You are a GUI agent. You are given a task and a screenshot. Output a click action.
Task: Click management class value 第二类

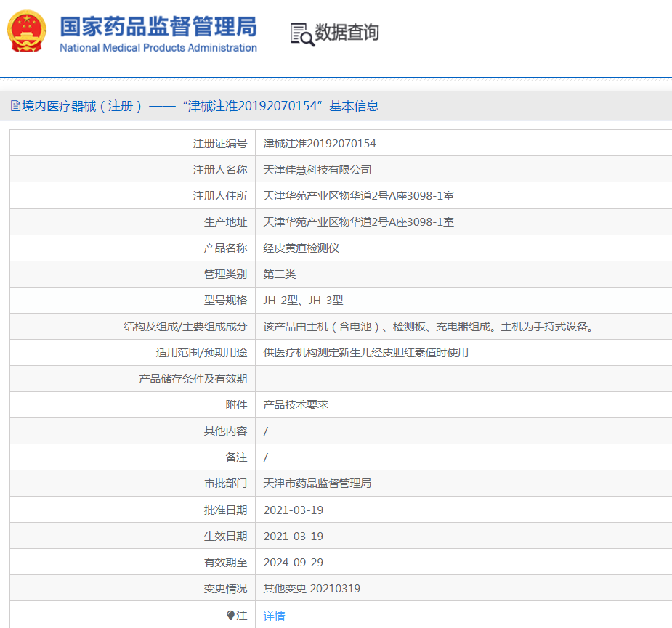point(280,274)
